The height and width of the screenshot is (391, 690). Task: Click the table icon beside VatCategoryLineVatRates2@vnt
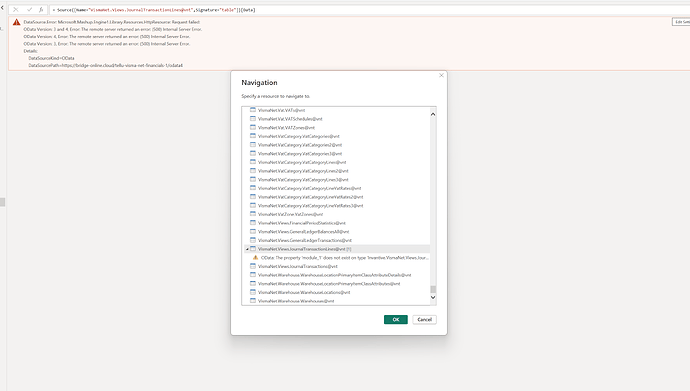253,197
